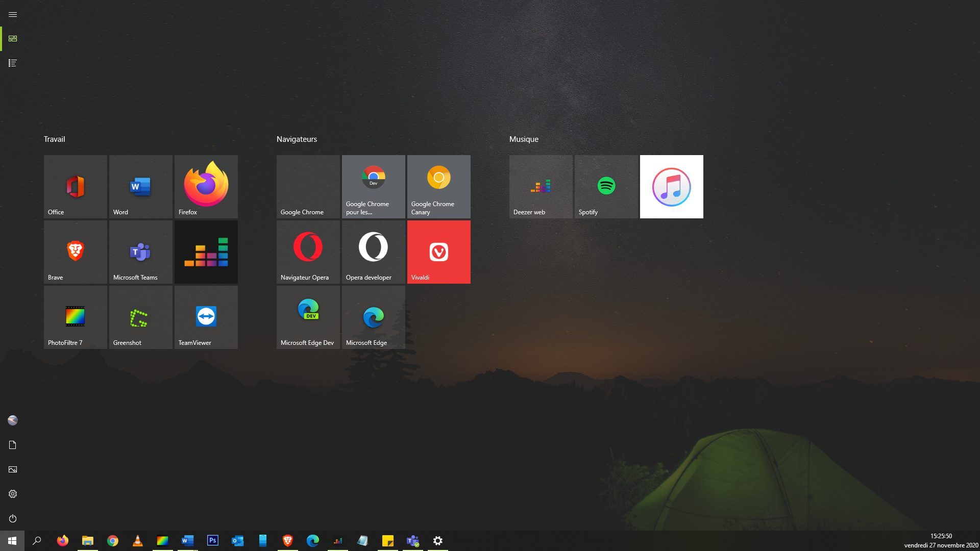Open Settings gear on the taskbar

pos(437,541)
